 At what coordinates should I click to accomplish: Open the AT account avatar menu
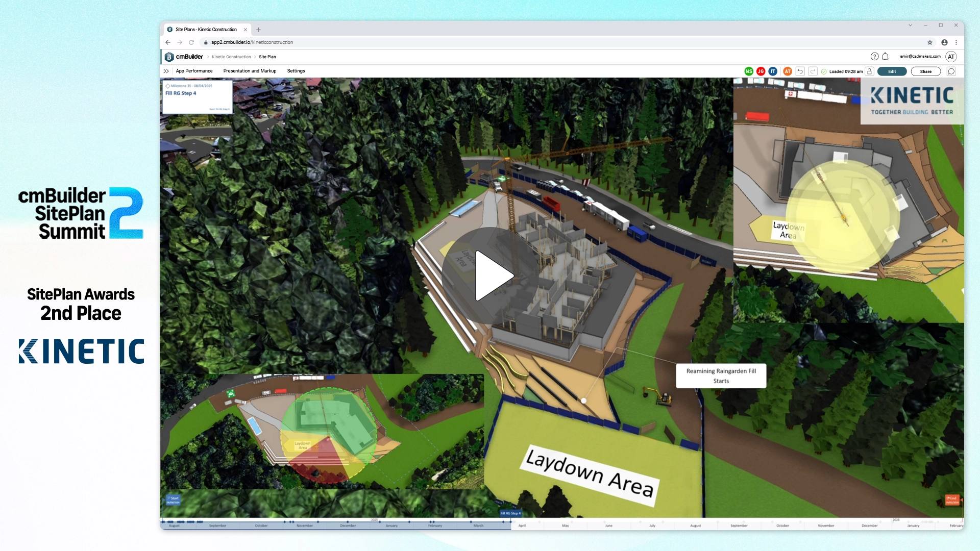click(951, 57)
